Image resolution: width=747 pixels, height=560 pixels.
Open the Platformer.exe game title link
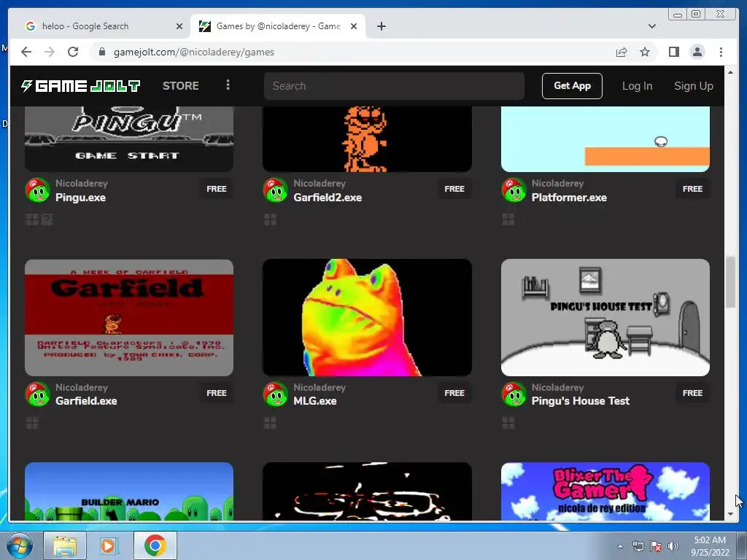(569, 198)
